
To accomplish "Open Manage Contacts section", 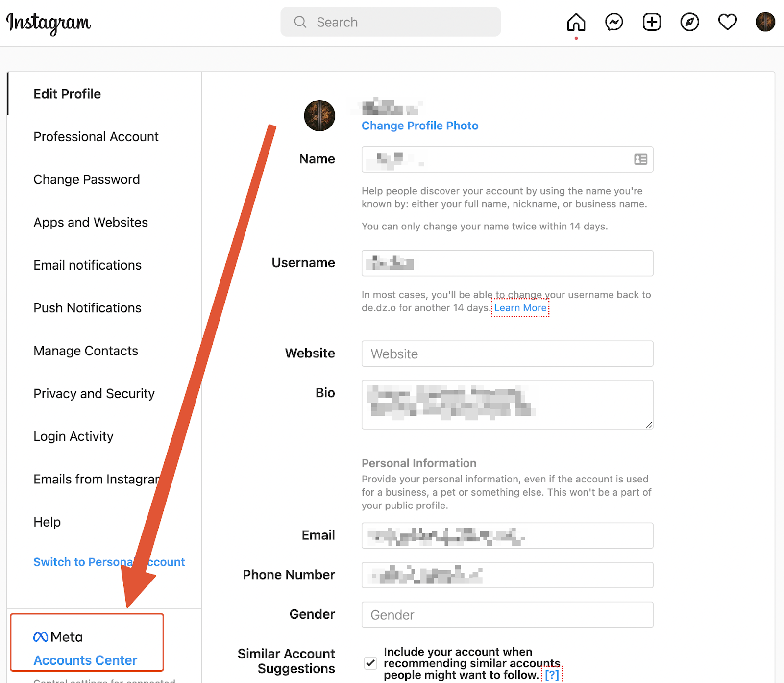I will tap(86, 351).
